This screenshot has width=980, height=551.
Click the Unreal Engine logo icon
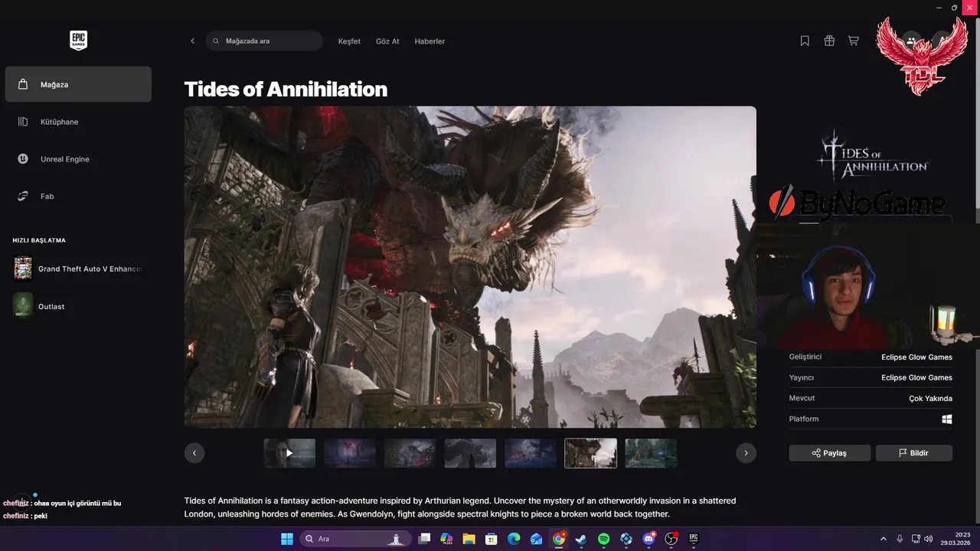(x=23, y=159)
